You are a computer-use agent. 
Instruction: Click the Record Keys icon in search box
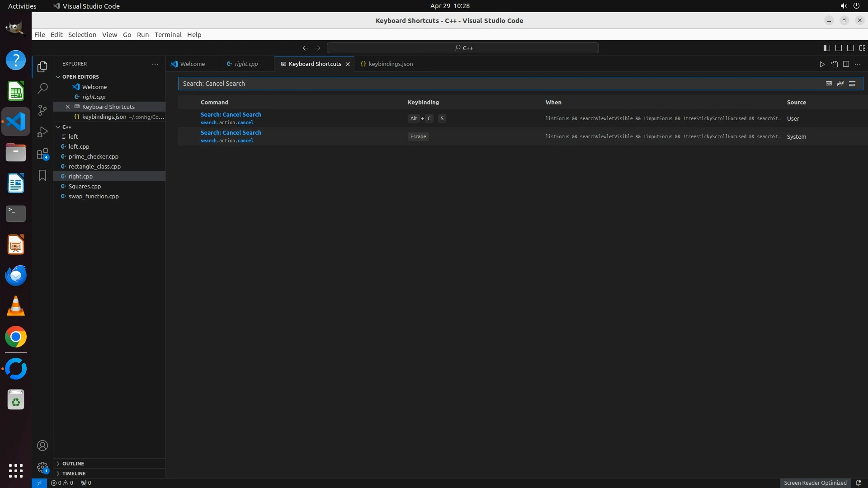(829, 84)
